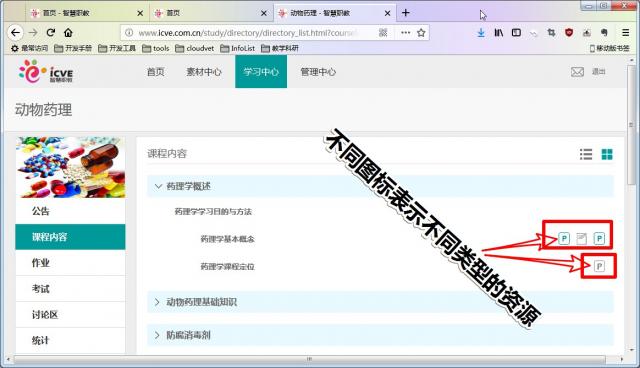Select 课程内容 in the course sidebar
Viewport: 640px width, 368px height.
coord(70,237)
